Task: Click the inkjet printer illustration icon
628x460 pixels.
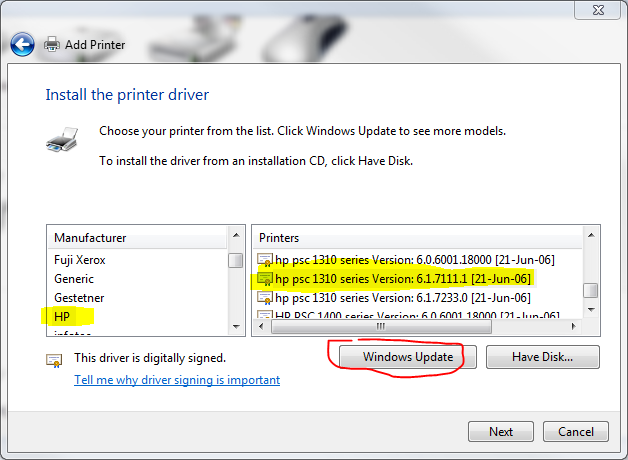Action: coord(62,139)
